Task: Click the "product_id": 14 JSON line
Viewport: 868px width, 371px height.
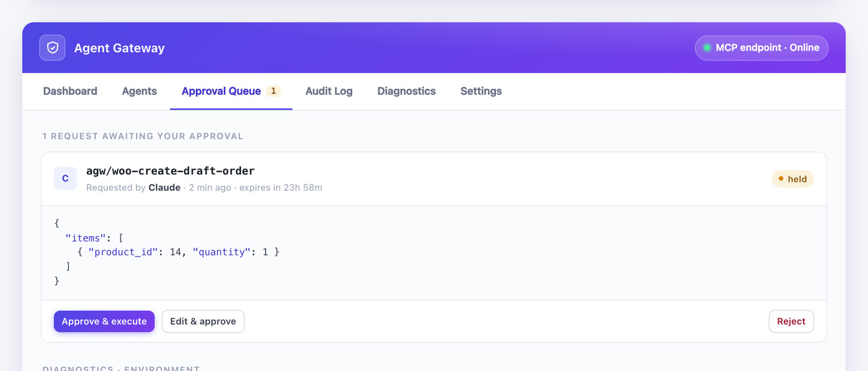Action: pos(179,252)
